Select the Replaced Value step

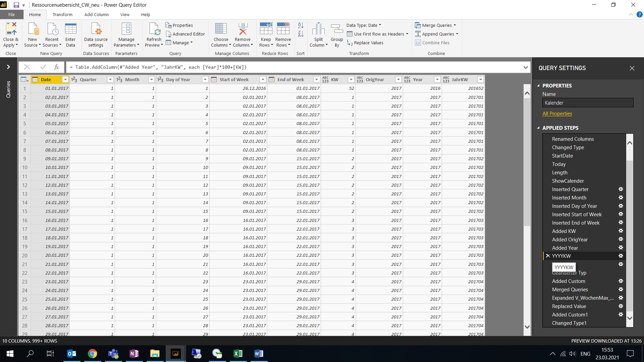(x=569, y=306)
